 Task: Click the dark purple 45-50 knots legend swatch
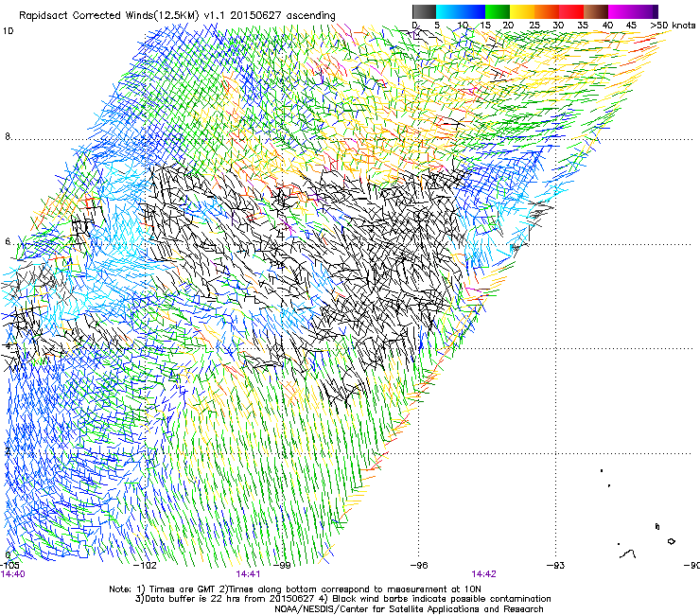tap(645, 11)
